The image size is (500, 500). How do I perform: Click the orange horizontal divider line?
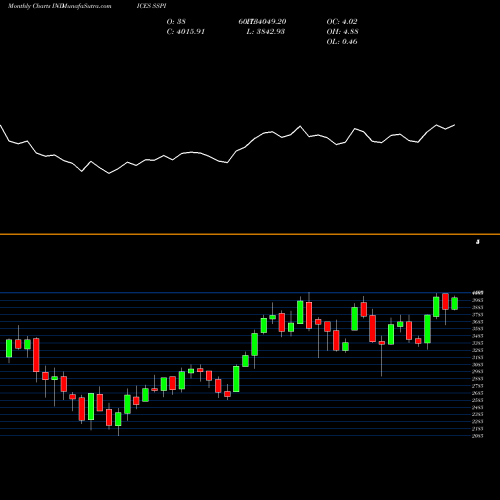[250, 234]
